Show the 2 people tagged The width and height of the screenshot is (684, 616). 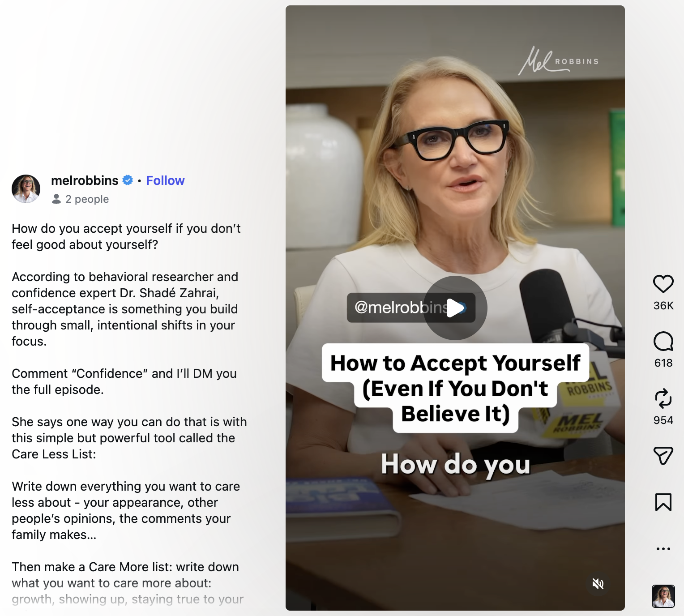coord(81,199)
